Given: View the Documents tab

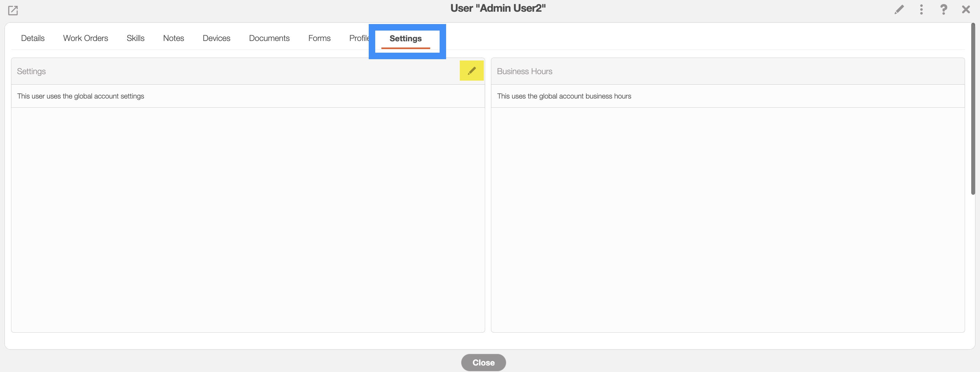Looking at the screenshot, I should (269, 38).
